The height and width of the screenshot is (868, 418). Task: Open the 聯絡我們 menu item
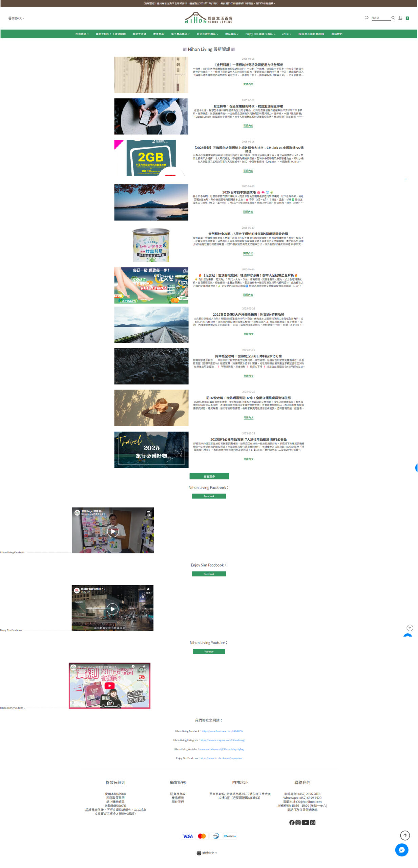click(x=337, y=34)
